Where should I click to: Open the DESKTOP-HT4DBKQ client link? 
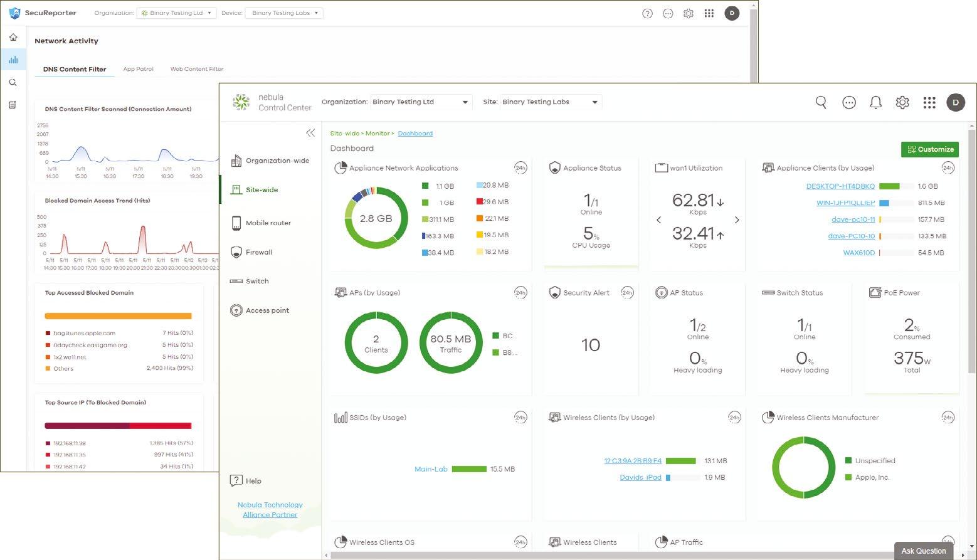pyautogui.click(x=840, y=186)
